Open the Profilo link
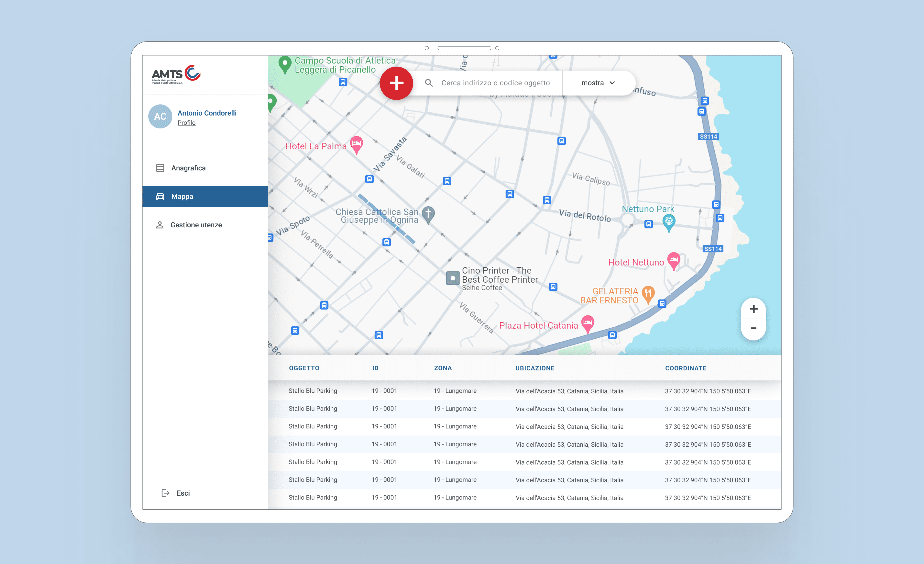This screenshot has height=564, width=924. coord(186,123)
